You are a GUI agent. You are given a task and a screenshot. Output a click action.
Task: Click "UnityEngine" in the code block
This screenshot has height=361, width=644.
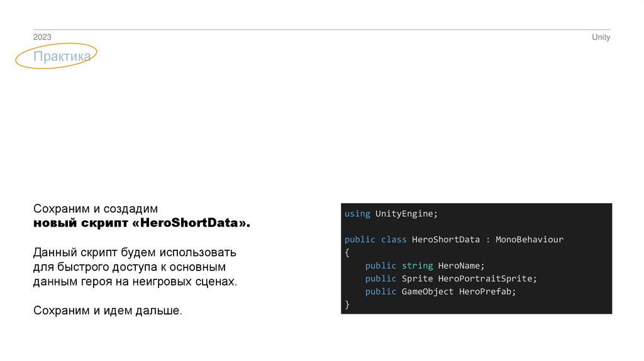tap(404, 214)
